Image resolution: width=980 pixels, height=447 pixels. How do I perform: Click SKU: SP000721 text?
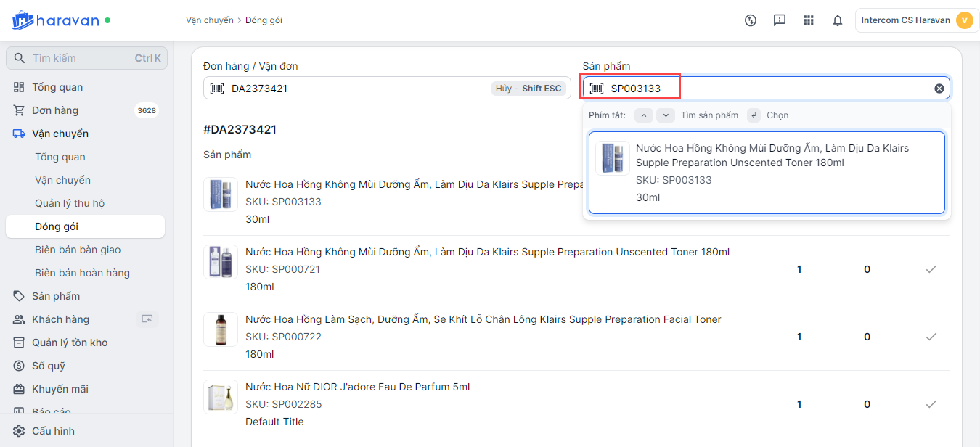point(282,269)
